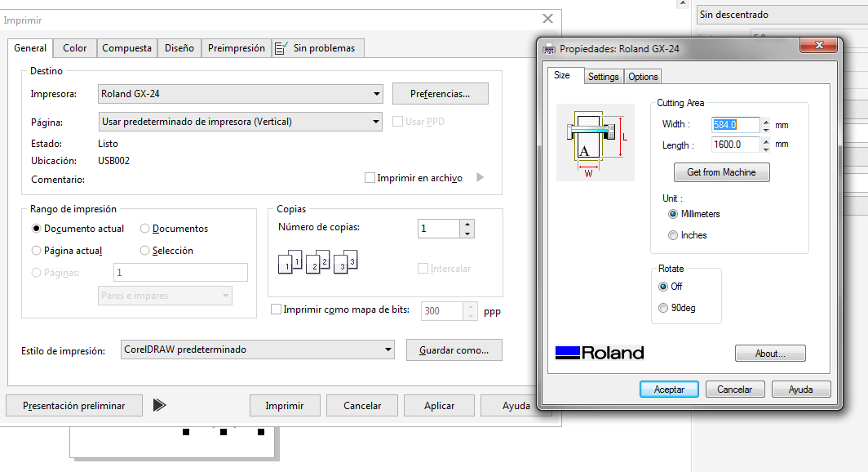Increase bitmap ppp with the up arrow

470,306
